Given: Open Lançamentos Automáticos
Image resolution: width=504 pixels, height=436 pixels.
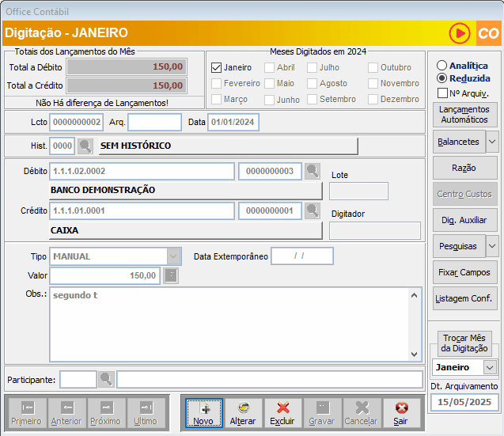Looking at the screenshot, I should coord(464,115).
